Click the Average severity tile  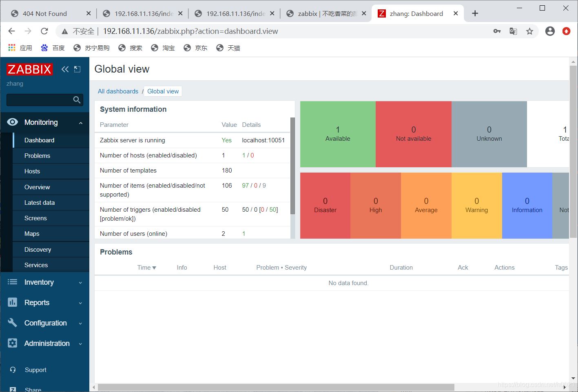426,205
